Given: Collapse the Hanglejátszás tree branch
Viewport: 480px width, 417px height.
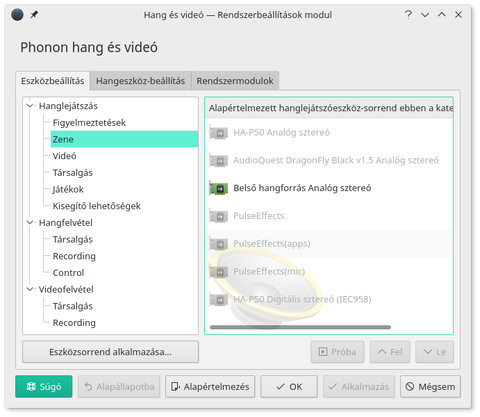Looking at the screenshot, I should click(30, 106).
